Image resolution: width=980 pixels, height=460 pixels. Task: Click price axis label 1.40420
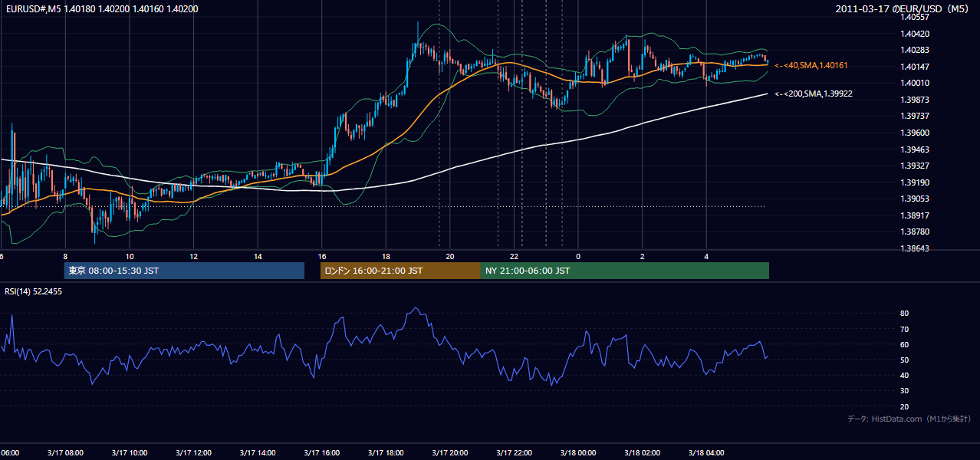coord(916,34)
